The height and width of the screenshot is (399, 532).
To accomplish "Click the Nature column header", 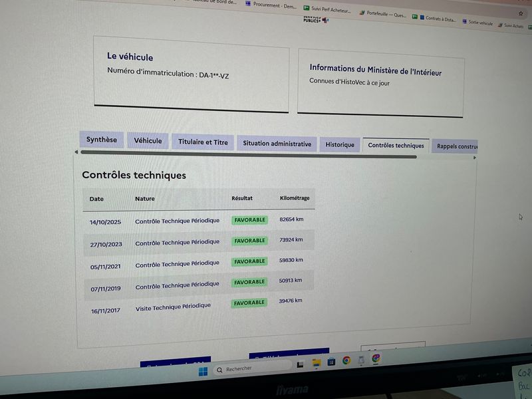I will (x=145, y=198).
